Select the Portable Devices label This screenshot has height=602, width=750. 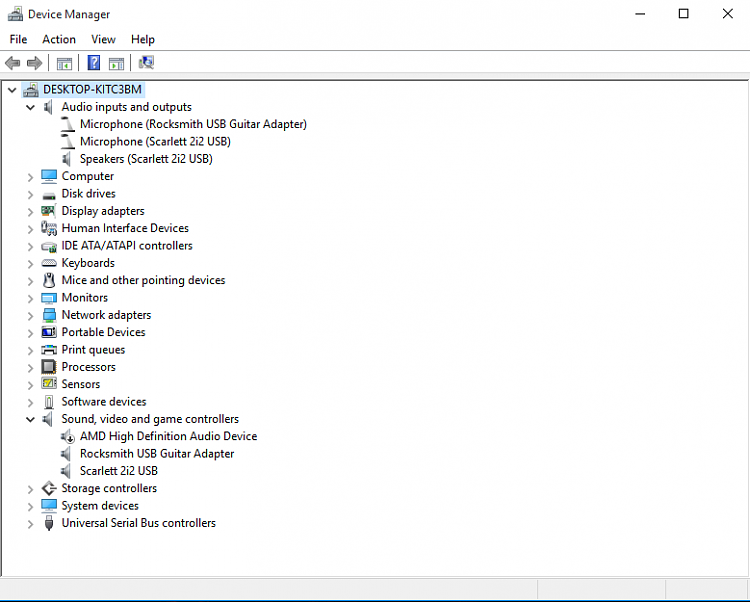coord(103,332)
